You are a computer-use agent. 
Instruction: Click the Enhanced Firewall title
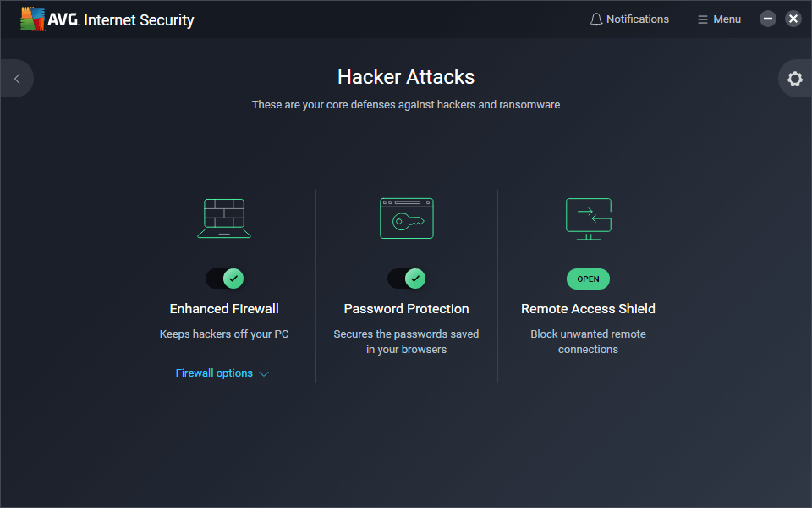(224, 309)
